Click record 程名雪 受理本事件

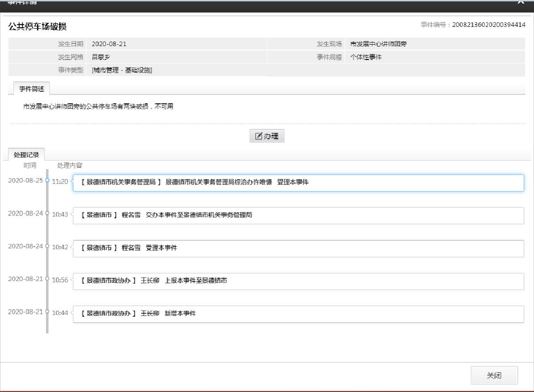298,248
